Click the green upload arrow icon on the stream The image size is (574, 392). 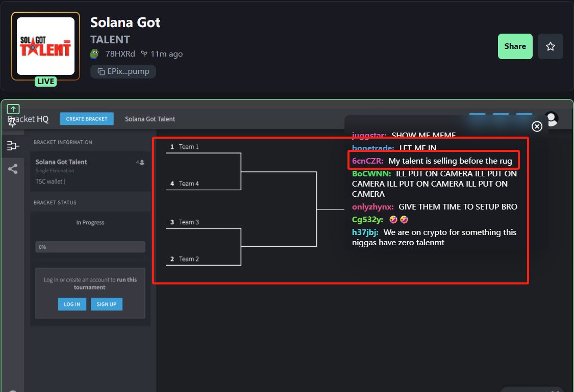coord(13,109)
